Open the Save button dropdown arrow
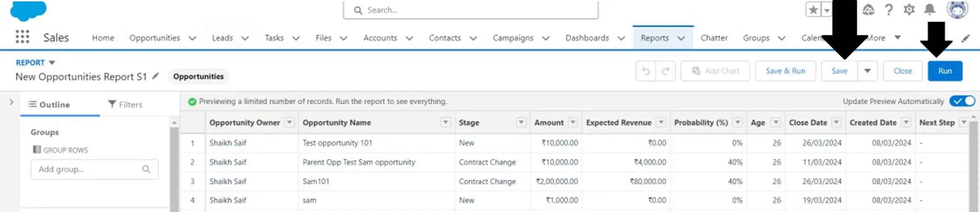This screenshot has width=980, height=212. click(867, 71)
